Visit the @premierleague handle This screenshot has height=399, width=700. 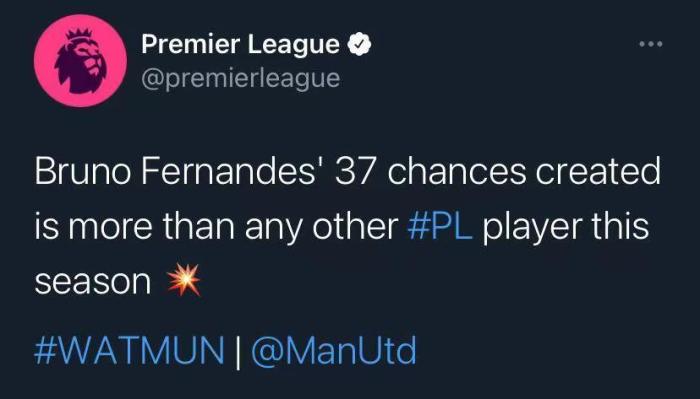pyautogui.click(x=241, y=79)
